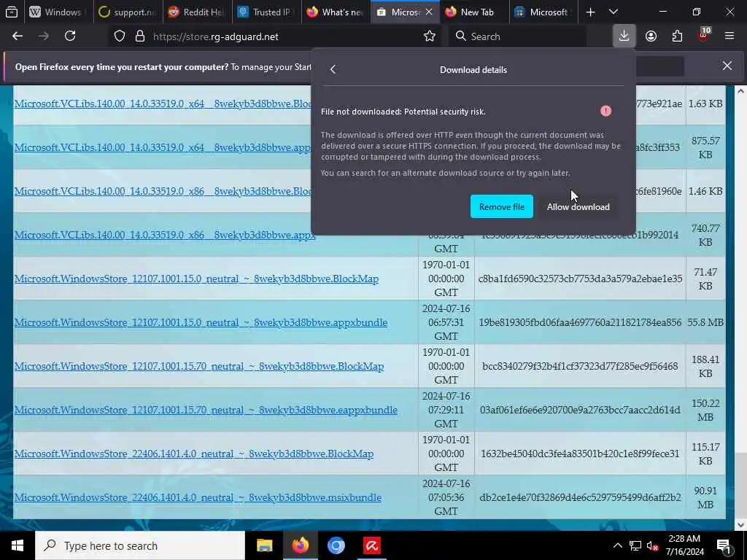The image size is (747, 560).
Task: Open the Firefox hamburger application menu
Action: [729, 36]
